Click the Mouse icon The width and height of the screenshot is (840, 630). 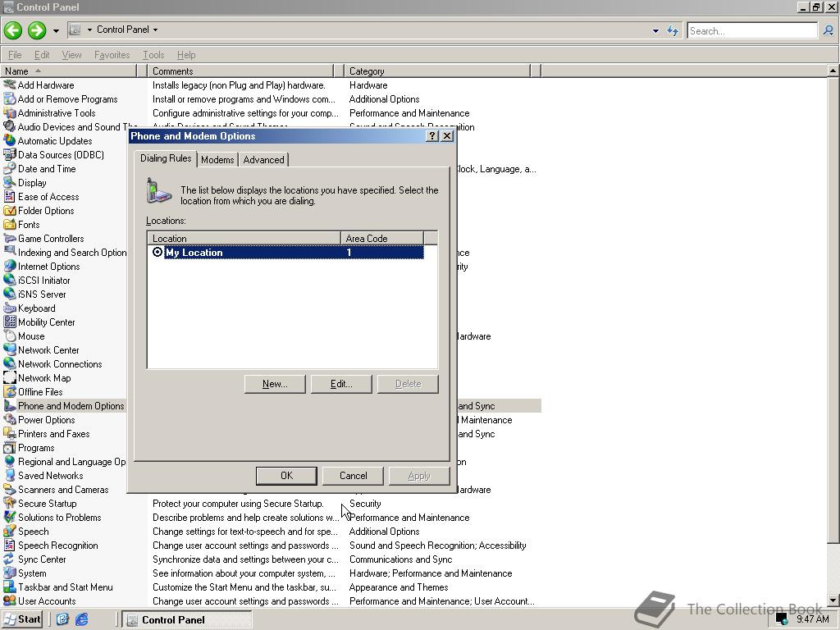[x=10, y=336]
